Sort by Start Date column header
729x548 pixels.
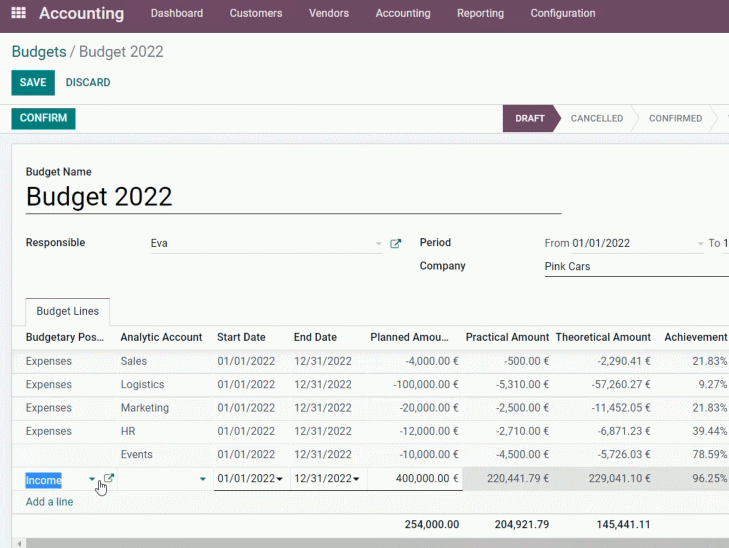[241, 337]
